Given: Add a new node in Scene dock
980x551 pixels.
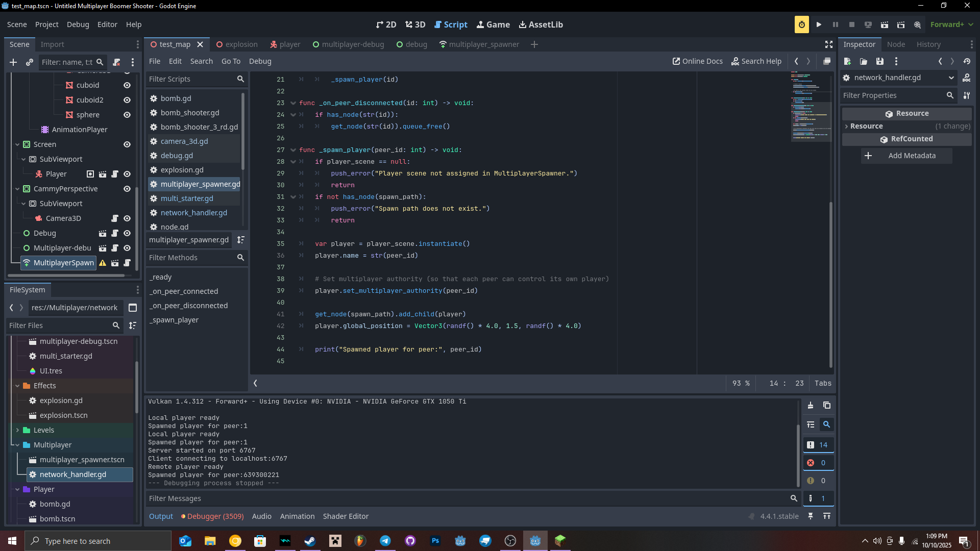Looking at the screenshot, I should coord(13,62).
